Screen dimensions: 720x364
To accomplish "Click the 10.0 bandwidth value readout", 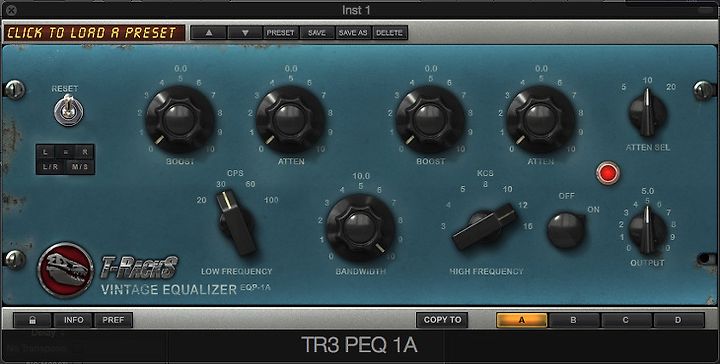I will tap(361, 176).
